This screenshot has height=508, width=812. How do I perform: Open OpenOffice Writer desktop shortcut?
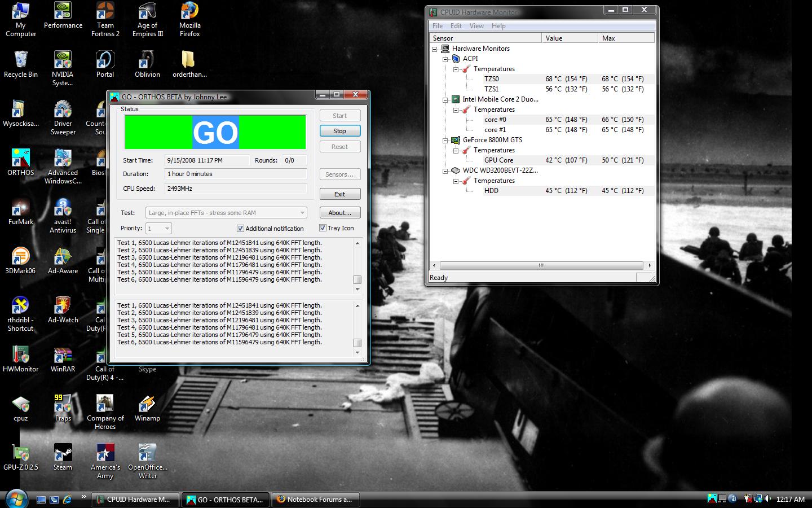point(147,461)
